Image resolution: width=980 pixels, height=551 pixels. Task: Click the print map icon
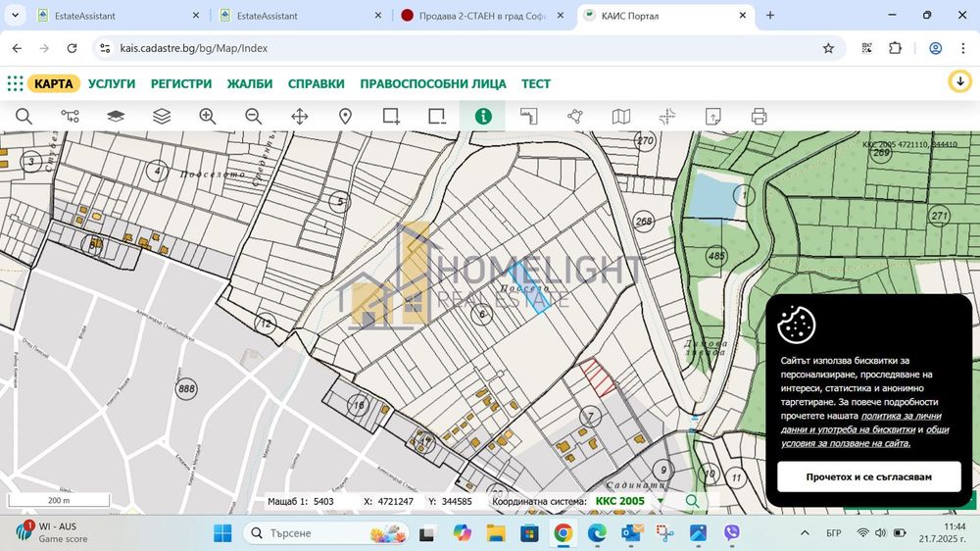pos(759,116)
